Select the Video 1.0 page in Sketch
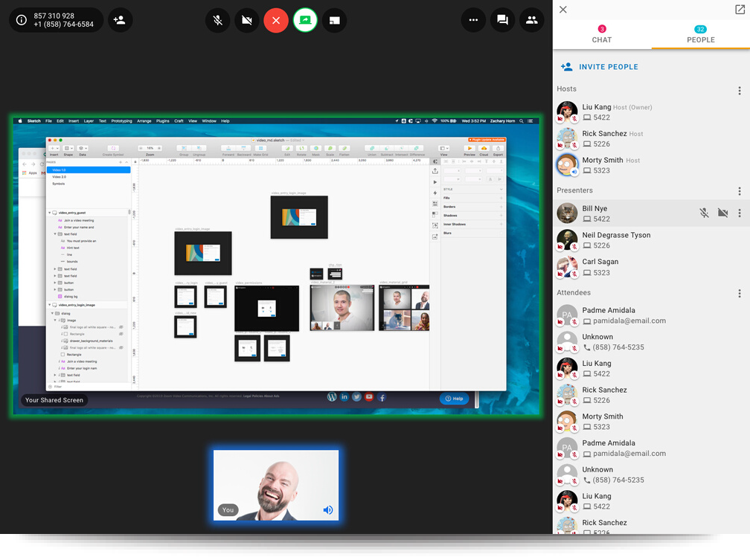 tap(89, 170)
